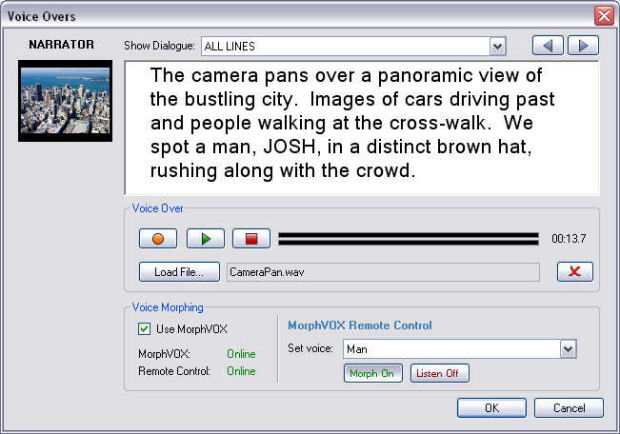Stop the voice over playback
The height and width of the screenshot is (434, 620).
point(251,239)
